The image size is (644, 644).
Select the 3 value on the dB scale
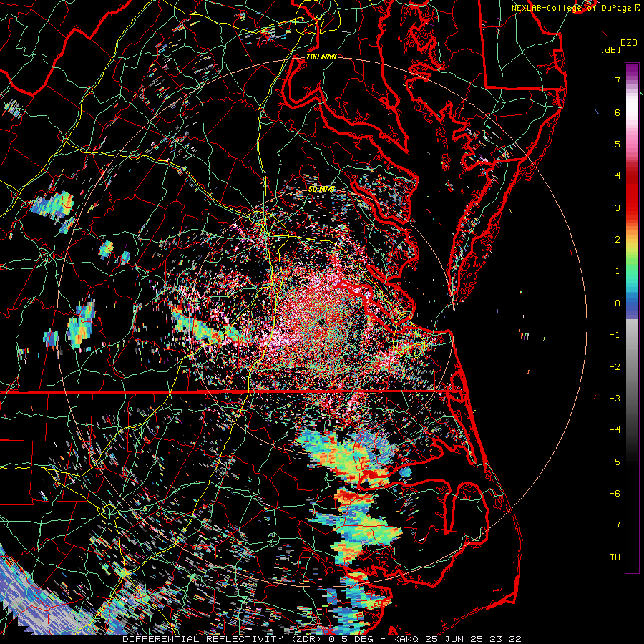[x=618, y=208]
